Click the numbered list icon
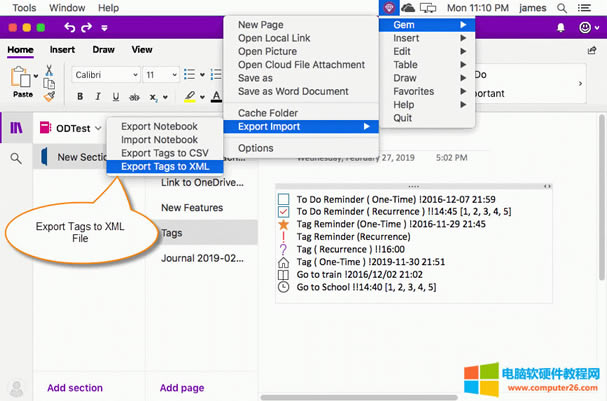The image size is (607, 401). pyautogui.click(x=216, y=74)
